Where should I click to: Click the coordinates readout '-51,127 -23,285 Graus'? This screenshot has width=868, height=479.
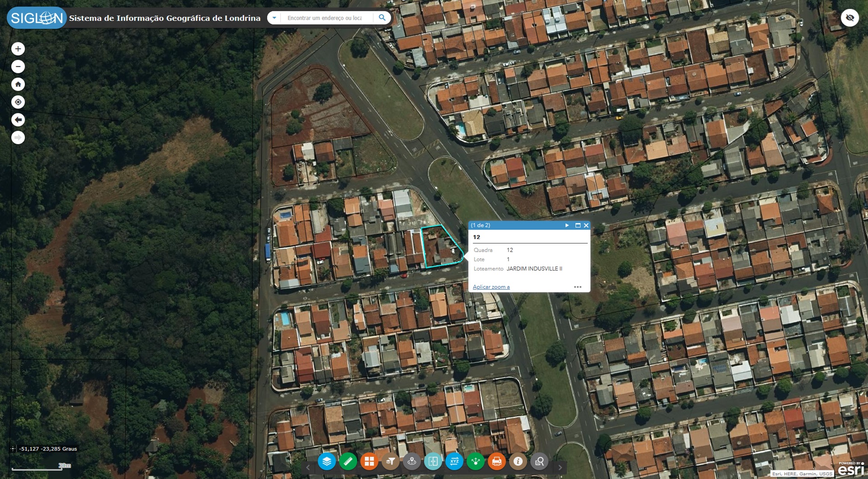tap(48, 449)
